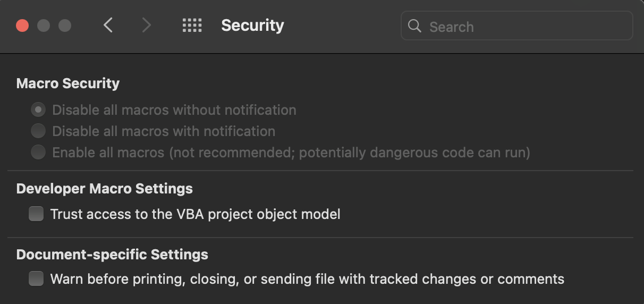Close the Security window with red button

pos(22,25)
